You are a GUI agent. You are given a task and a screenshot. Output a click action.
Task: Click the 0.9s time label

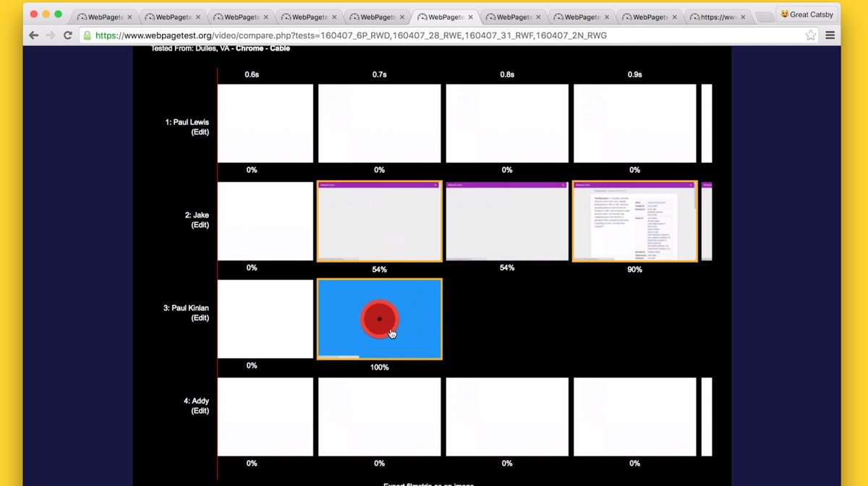click(635, 74)
